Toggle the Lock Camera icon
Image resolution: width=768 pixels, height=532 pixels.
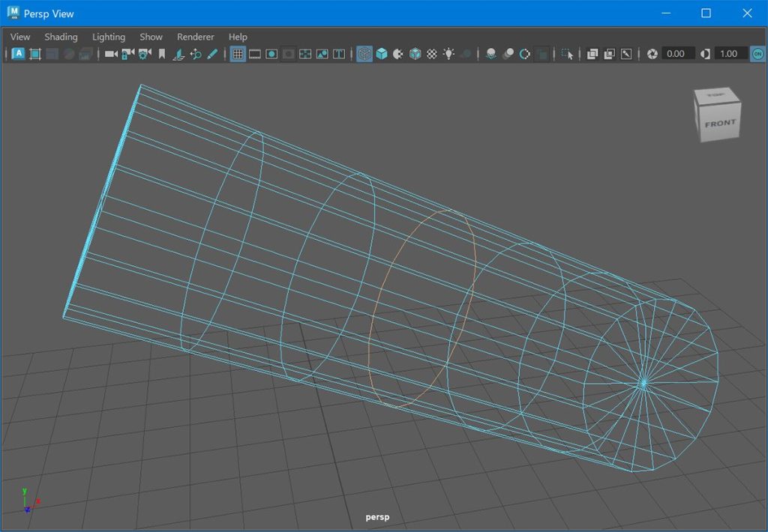click(x=127, y=54)
